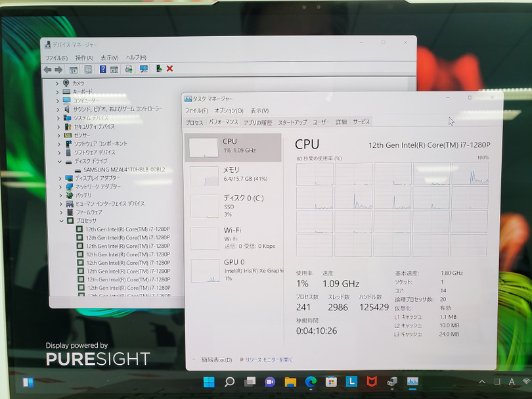This screenshot has height=399, width=532.
Task: Switch to スタートアップ tab
Action: click(x=292, y=122)
